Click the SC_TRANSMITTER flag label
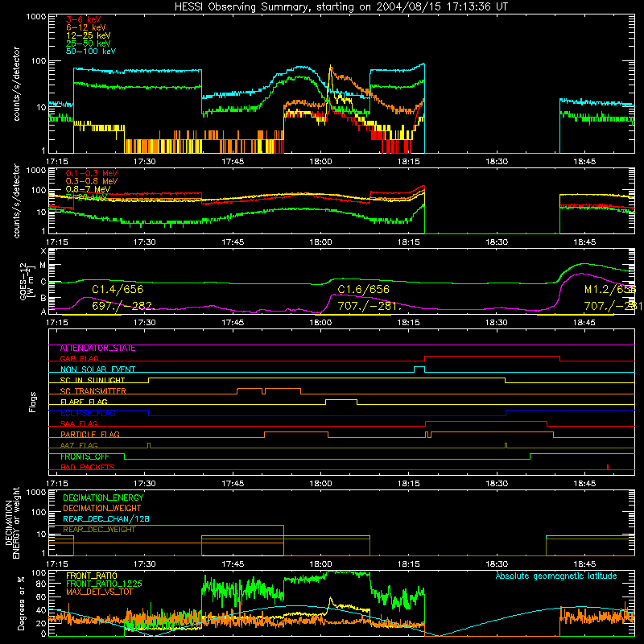Screen dimensions: 644x644 coord(93,391)
